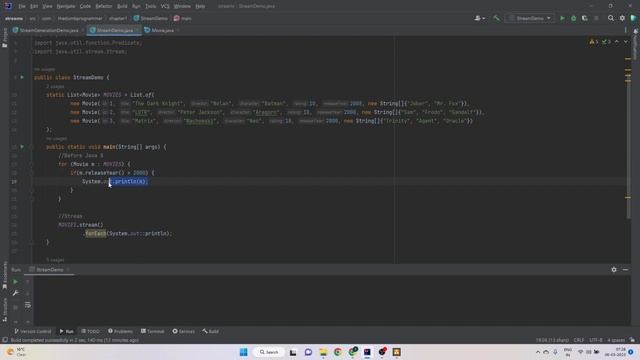Click the gray stop icon in top toolbar
The width and height of the screenshot is (640, 360).
pyautogui.click(x=596, y=18)
